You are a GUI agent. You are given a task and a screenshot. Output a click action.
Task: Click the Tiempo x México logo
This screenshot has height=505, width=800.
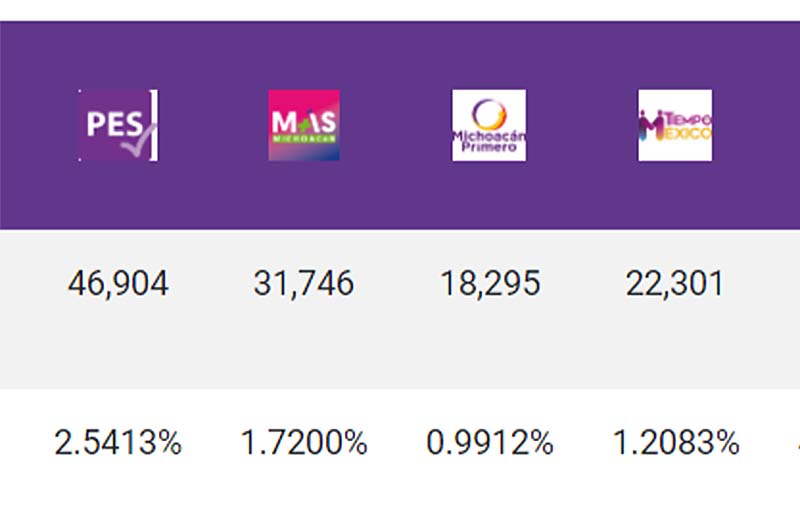tap(675, 125)
